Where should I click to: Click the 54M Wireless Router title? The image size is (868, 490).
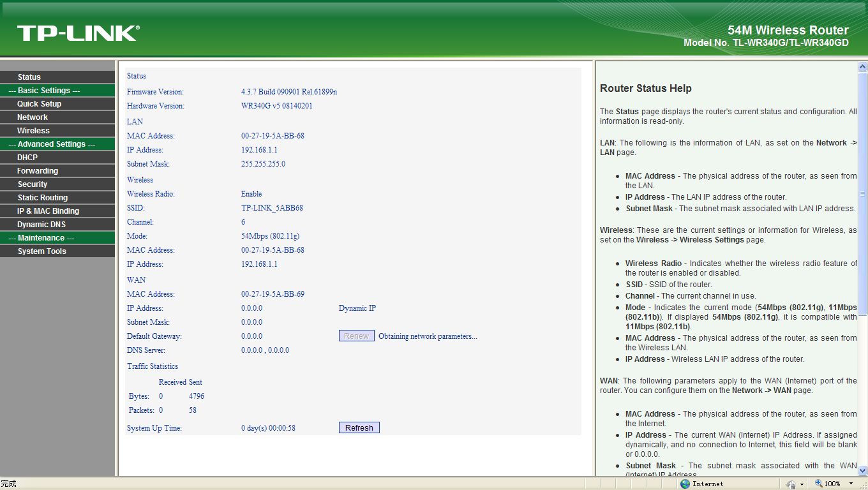point(788,30)
